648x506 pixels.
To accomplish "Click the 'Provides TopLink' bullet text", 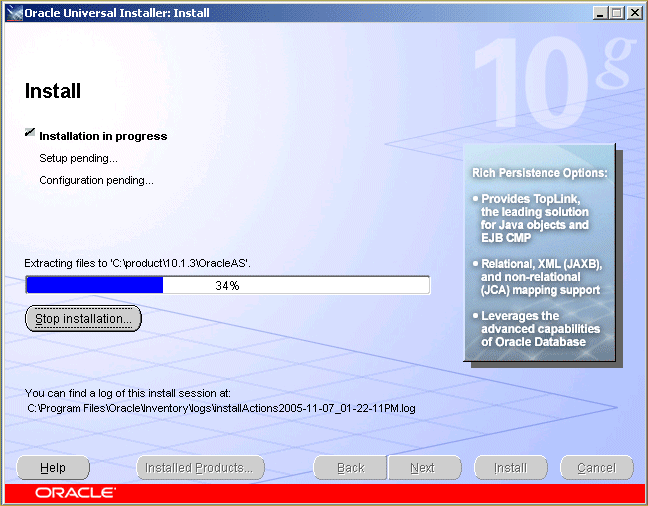I will (x=535, y=218).
